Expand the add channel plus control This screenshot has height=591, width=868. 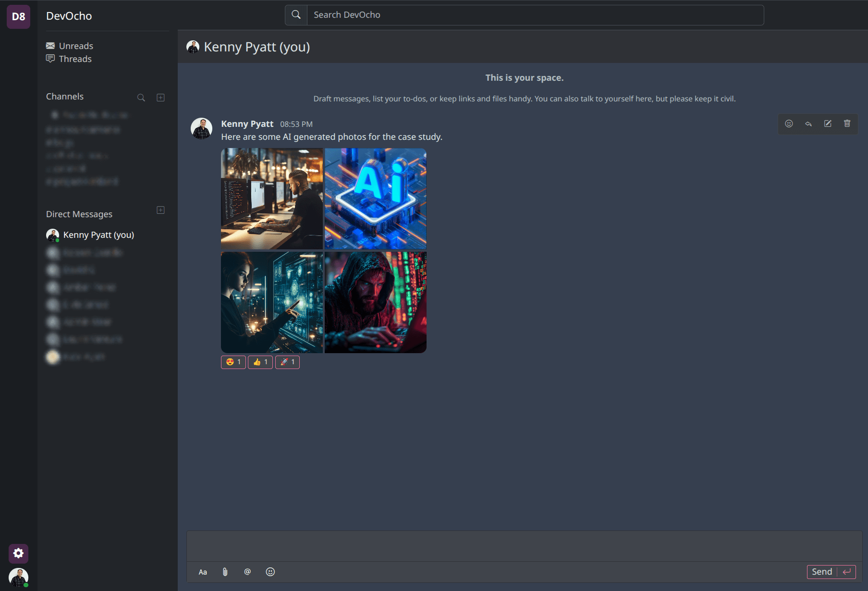[x=160, y=97]
